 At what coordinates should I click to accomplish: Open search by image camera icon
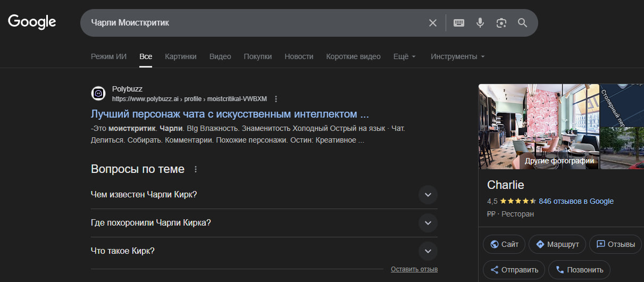pyautogui.click(x=501, y=23)
